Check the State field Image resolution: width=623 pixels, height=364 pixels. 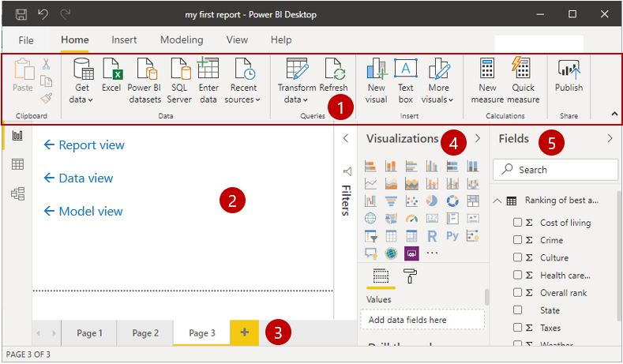pyautogui.click(x=517, y=310)
